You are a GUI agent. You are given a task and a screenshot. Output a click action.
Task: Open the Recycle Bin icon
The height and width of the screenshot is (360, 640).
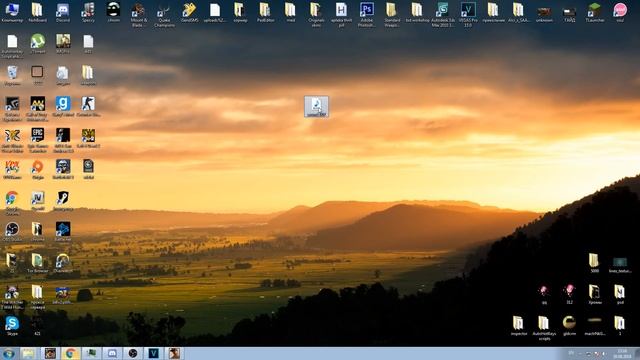tap(12, 76)
